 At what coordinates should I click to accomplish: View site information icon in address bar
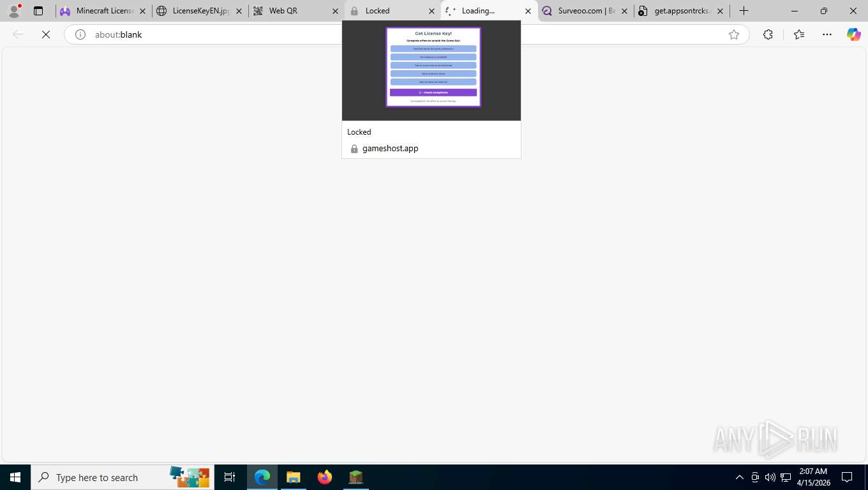pos(80,34)
